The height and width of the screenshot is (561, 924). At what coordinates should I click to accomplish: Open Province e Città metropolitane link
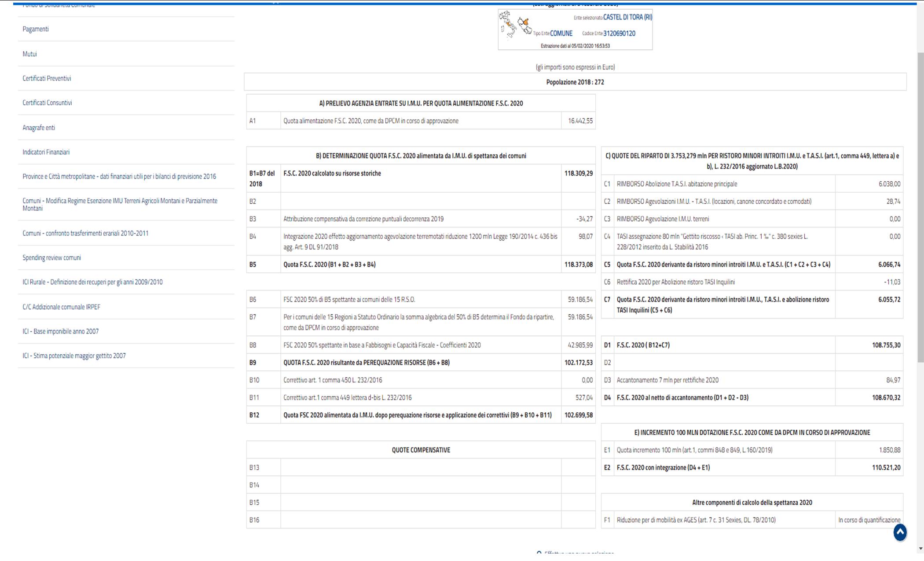coord(119,176)
